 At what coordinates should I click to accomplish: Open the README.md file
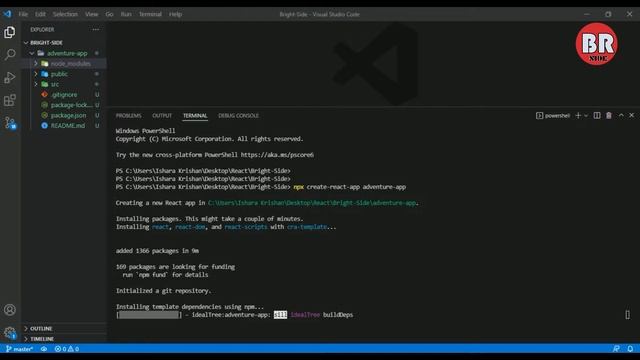pyautogui.click(x=68, y=126)
